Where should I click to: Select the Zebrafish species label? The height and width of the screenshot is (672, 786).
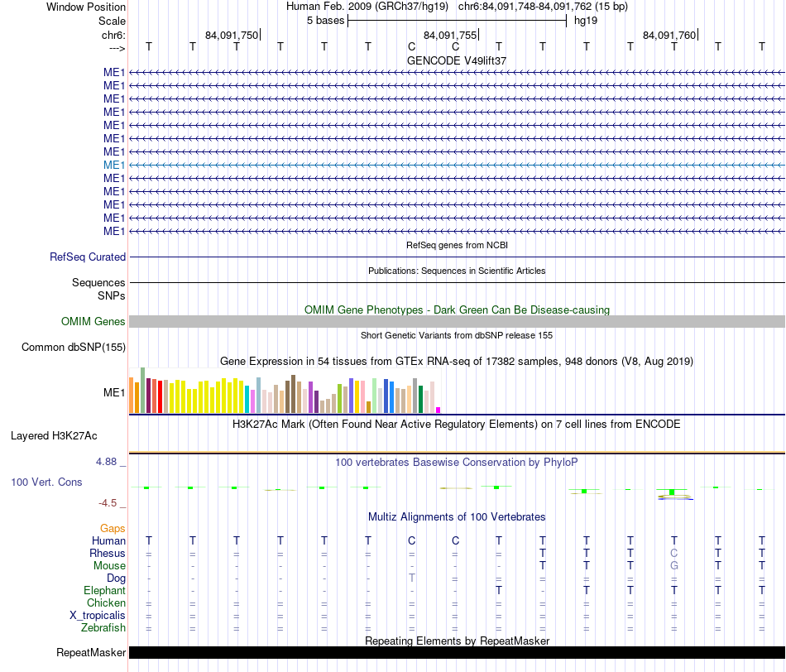[103, 627]
